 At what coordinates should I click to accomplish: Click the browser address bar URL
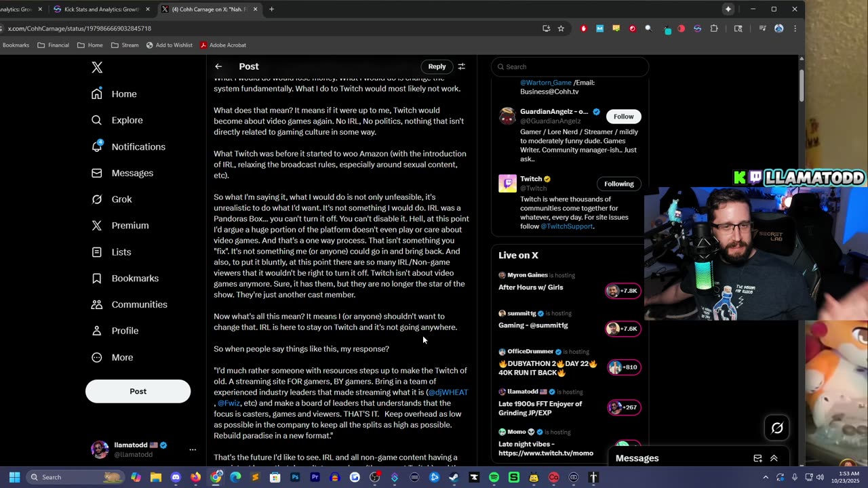point(79,28)
